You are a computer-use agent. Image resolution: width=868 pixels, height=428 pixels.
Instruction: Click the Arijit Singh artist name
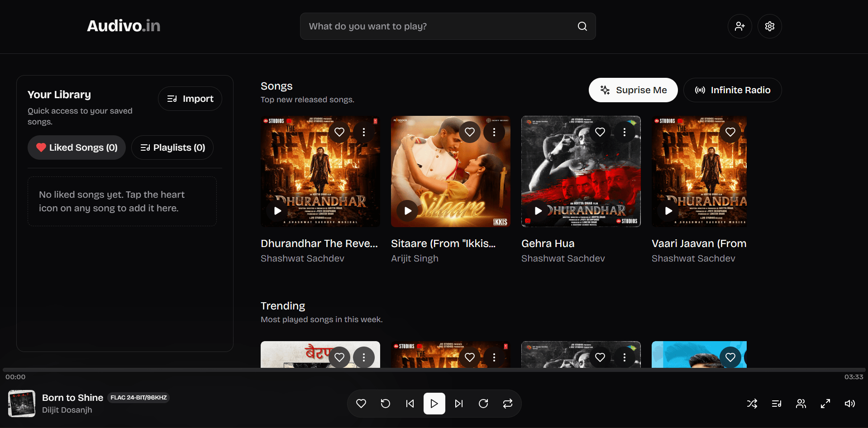[415, 258]
